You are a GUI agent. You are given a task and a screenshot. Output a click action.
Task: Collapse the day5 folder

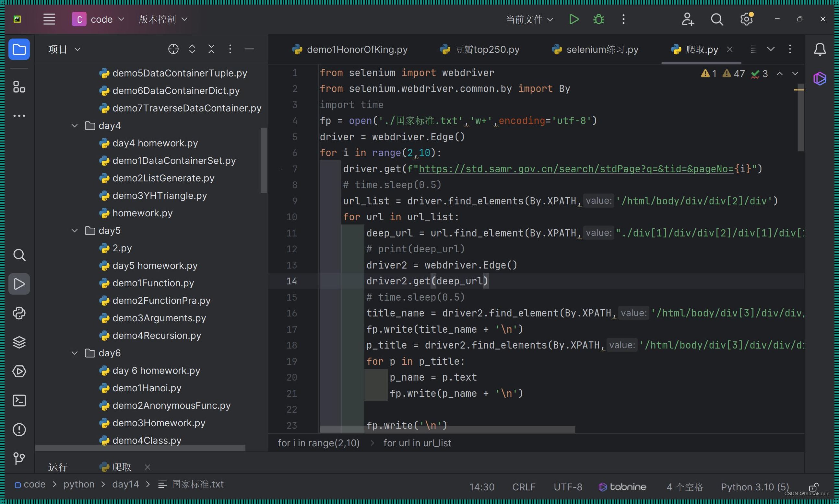coord(75,231)
